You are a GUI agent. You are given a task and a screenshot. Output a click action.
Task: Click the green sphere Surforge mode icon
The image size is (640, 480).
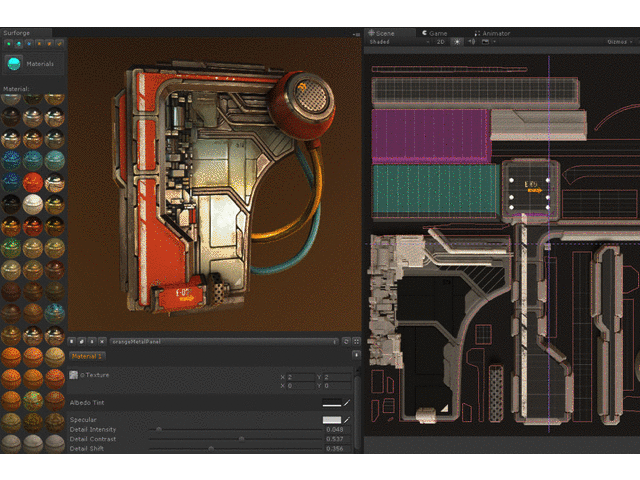pos(9,43)
